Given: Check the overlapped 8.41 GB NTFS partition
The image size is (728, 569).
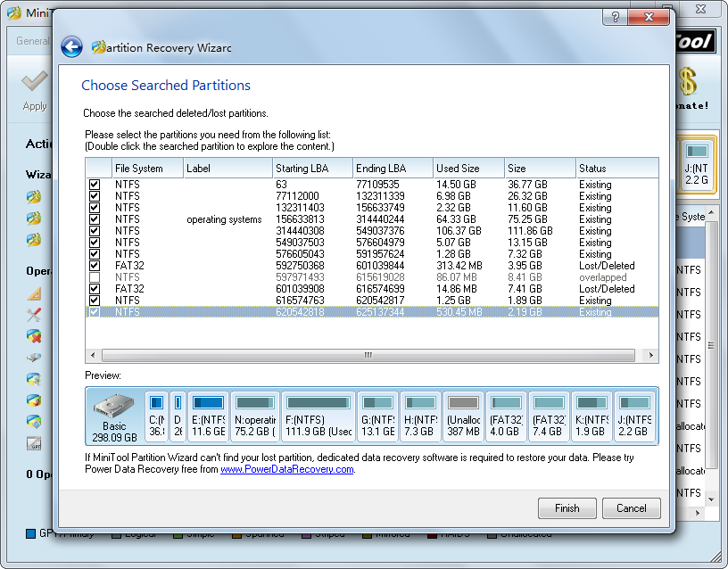Looking at the screenshot, I should pos(95,277).
